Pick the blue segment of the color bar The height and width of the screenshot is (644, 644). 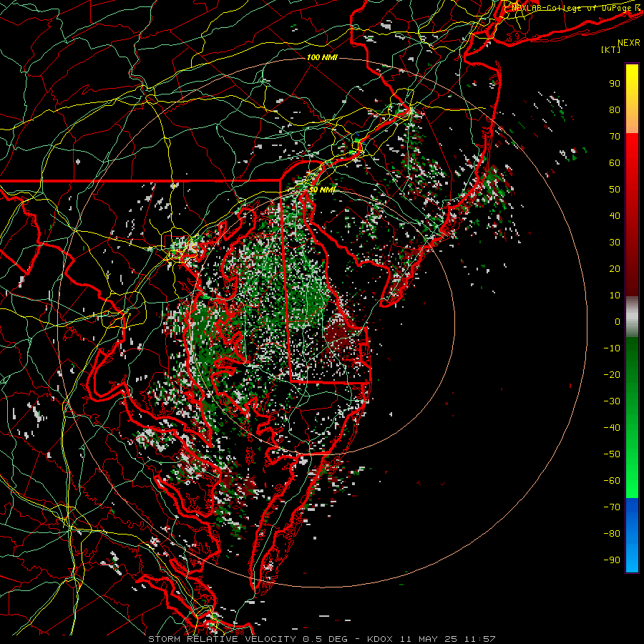click(632, 535)
